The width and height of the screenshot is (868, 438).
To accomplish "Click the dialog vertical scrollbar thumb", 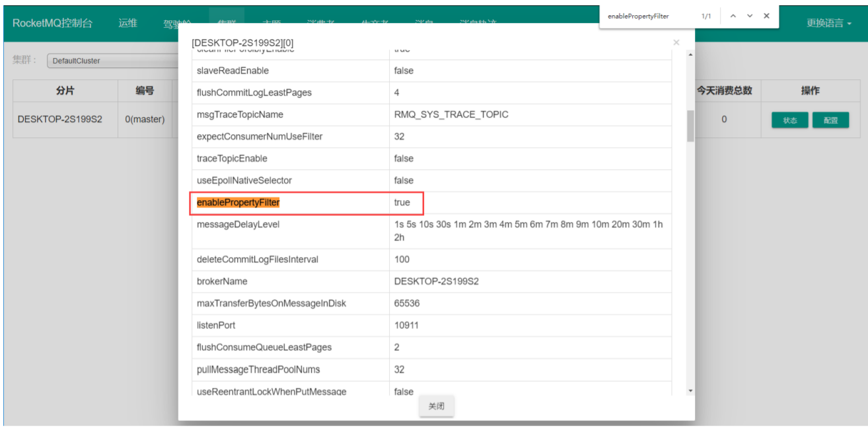I will (x=690, y=126).
